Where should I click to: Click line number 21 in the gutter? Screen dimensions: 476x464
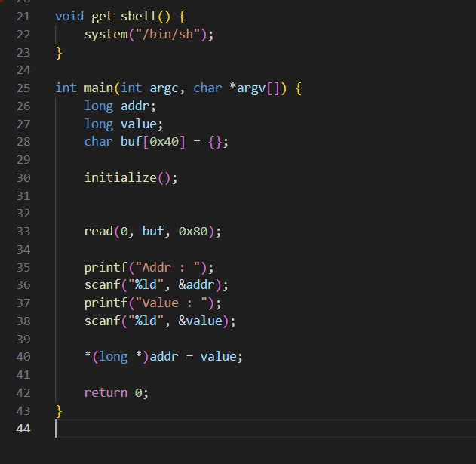coord(23,17)
